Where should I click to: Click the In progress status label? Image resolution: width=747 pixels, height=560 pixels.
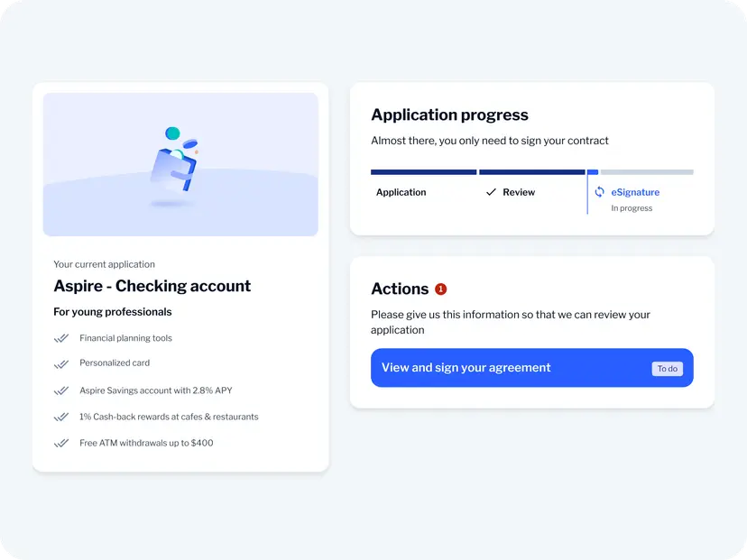click(632, 208)
